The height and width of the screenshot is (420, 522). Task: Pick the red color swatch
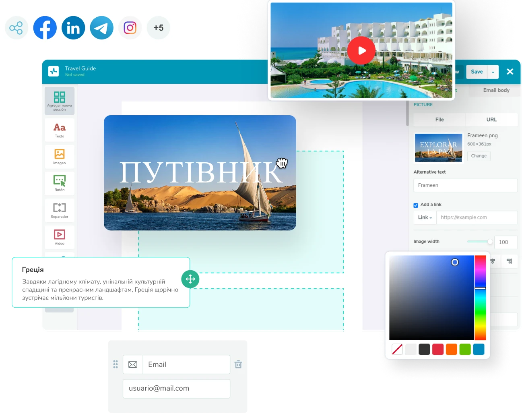[x=437, y=349]
